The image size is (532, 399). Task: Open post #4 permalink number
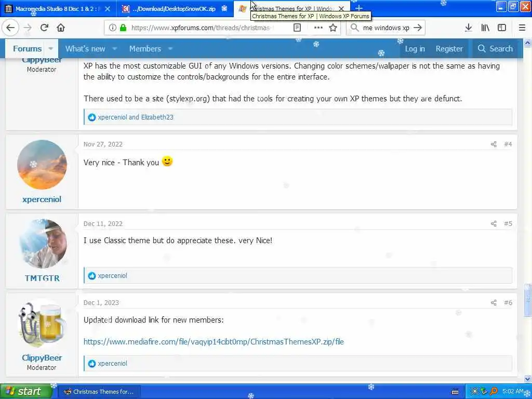(508, 144)
